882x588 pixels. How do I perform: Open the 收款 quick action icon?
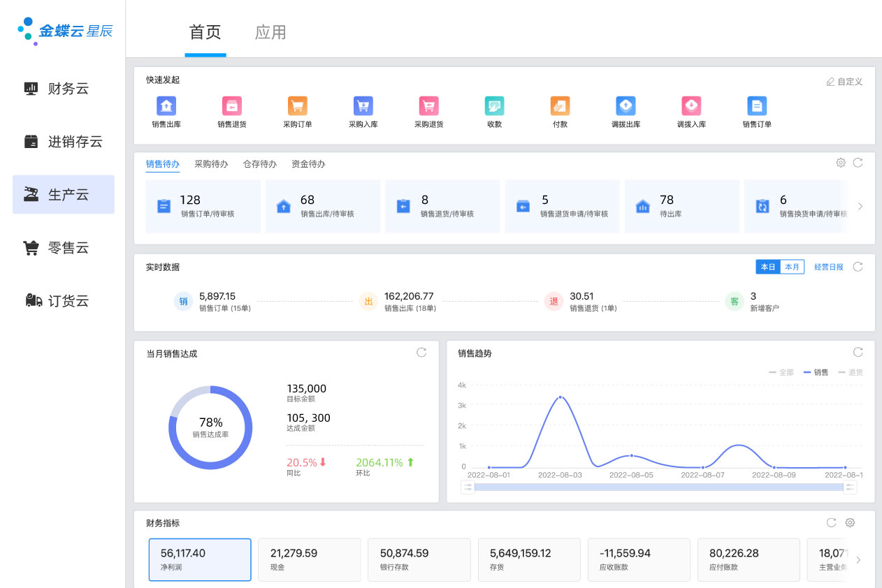point(495,105)
